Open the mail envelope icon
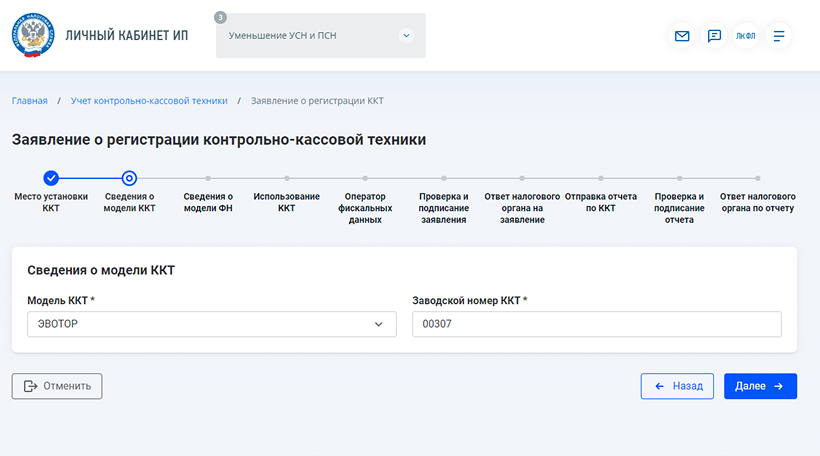The image size is (820, 456). [x=682, y=36]
